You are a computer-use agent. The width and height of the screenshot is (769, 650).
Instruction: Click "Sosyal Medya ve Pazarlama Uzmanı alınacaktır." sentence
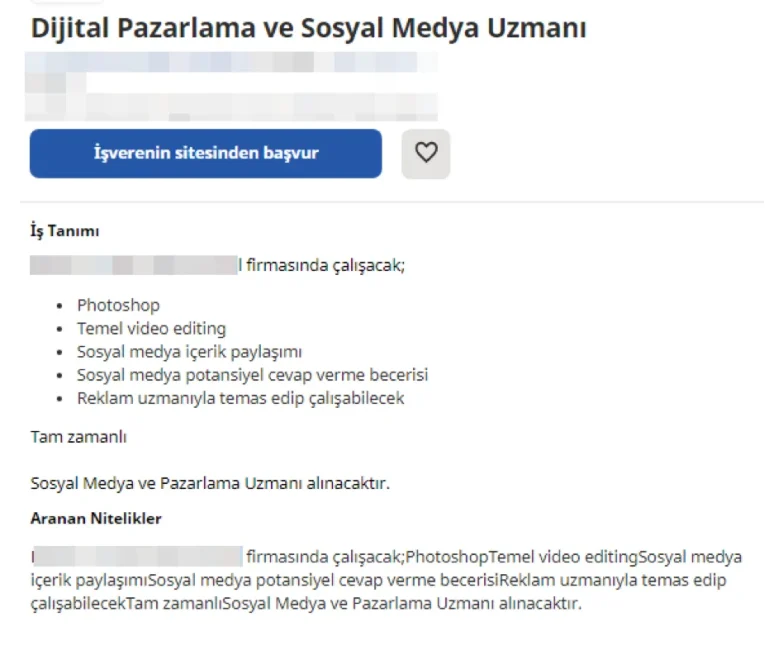210,483
